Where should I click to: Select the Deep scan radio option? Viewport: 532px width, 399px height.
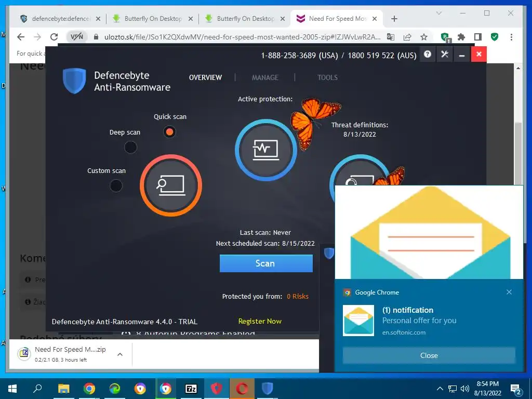[x=130, y=148]
